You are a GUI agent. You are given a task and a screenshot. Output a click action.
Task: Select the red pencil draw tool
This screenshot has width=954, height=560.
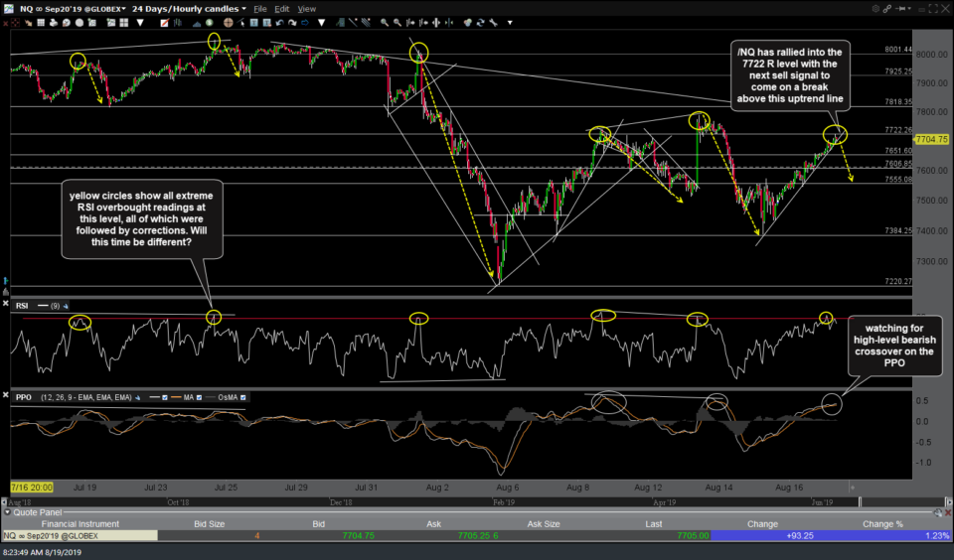164,23
